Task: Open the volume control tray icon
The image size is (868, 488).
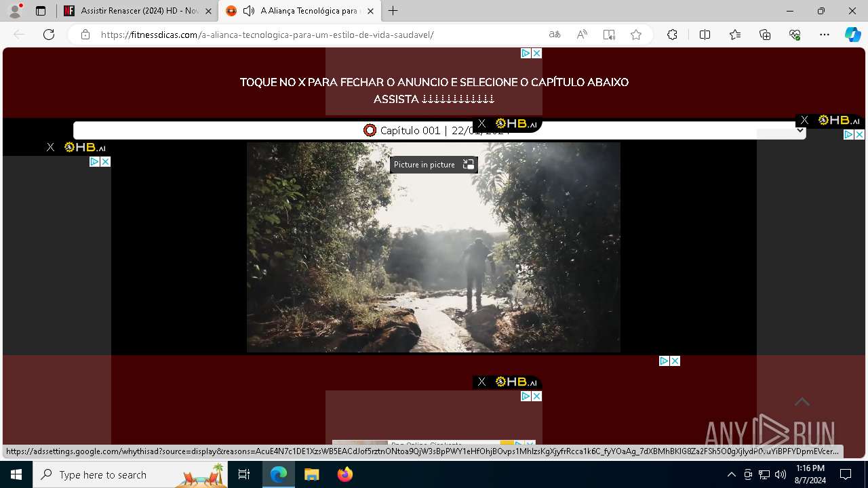Action: 781,474
